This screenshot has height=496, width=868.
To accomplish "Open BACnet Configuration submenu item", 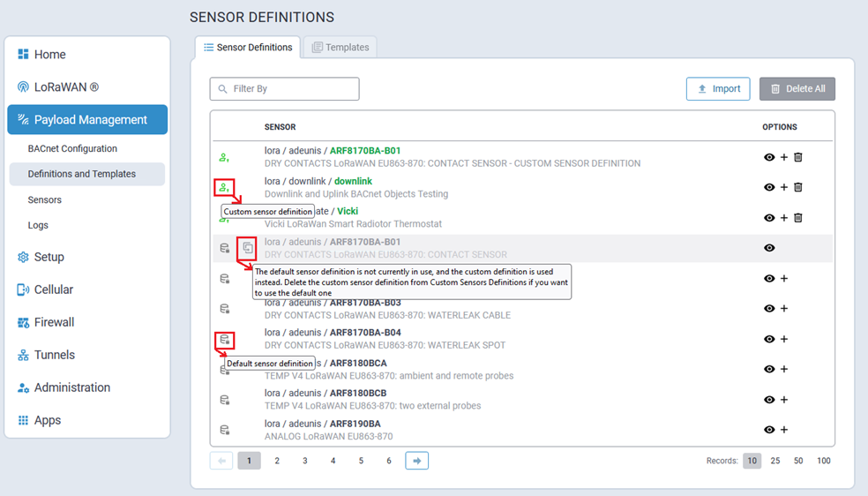I will point(72,148).
